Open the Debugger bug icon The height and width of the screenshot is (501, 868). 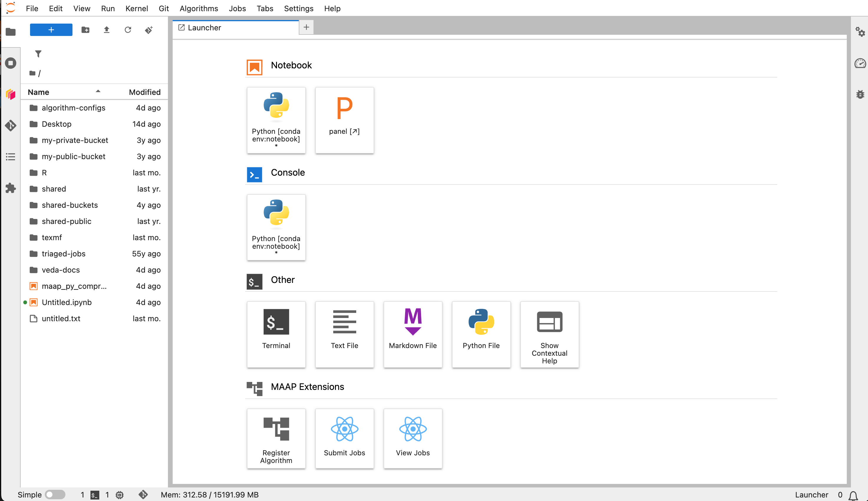[x=860, y=94]
